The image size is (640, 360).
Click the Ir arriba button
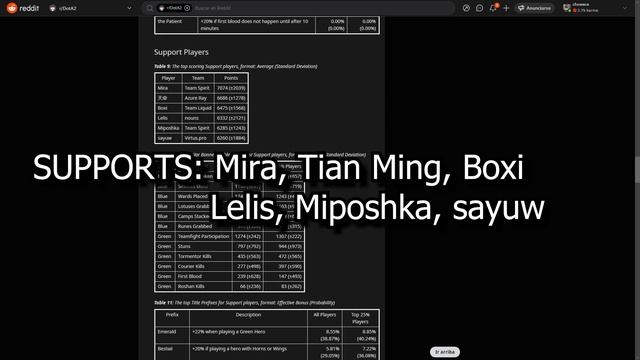click(x=444, y=352)
